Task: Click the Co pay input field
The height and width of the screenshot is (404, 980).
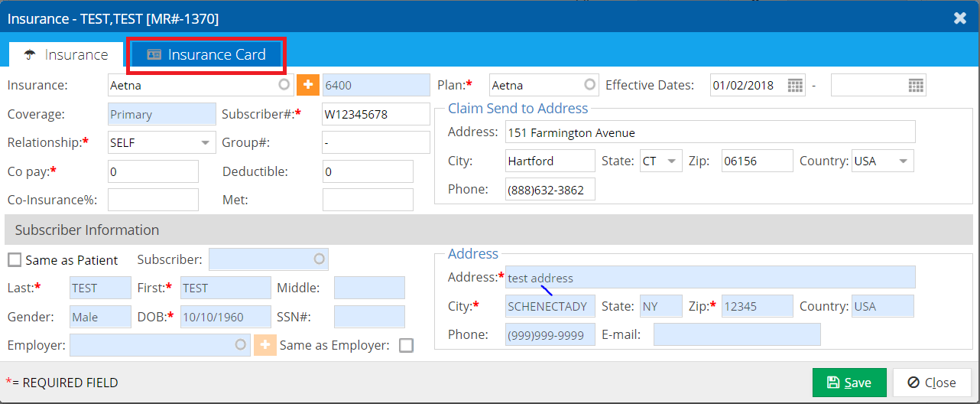Action: (153, 171)
